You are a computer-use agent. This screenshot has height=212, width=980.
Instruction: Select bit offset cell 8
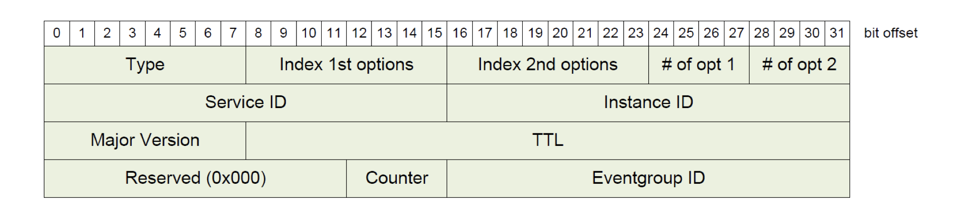(x=258, y=33)
